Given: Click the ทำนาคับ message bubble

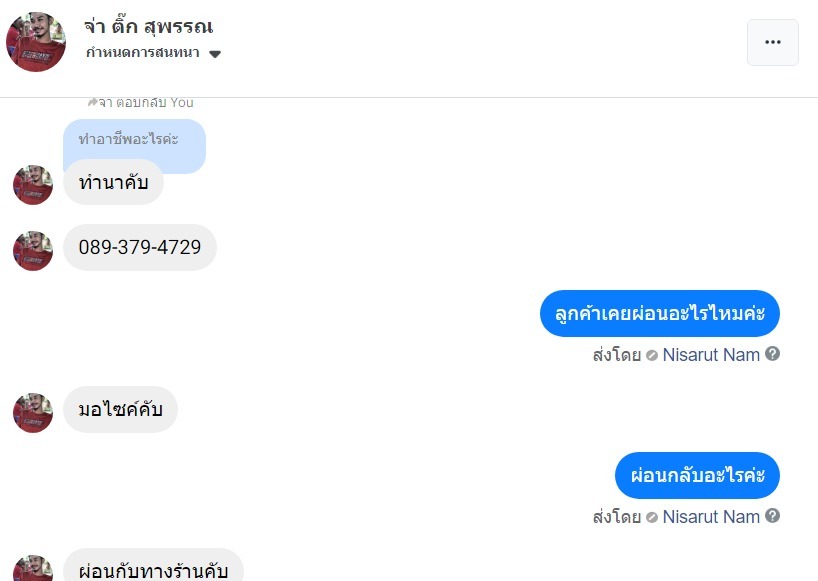Looking at the screenshot, I should tap(113, 183).
